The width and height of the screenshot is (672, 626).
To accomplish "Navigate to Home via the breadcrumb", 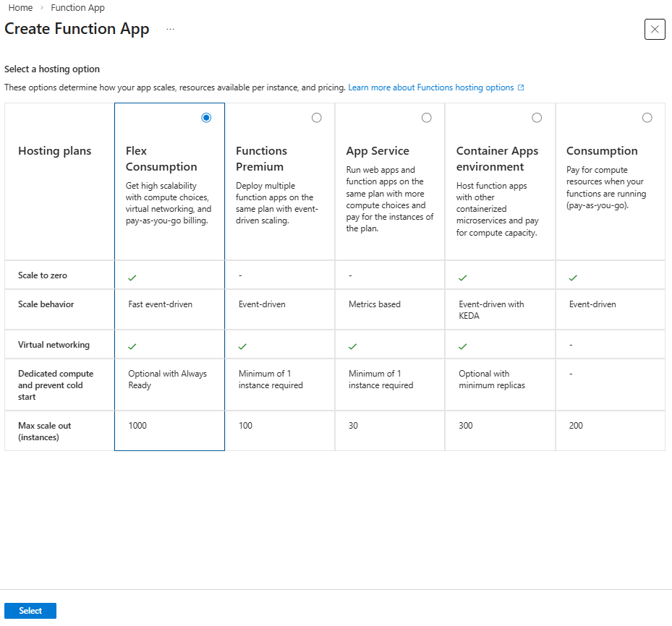I will 20,7.
